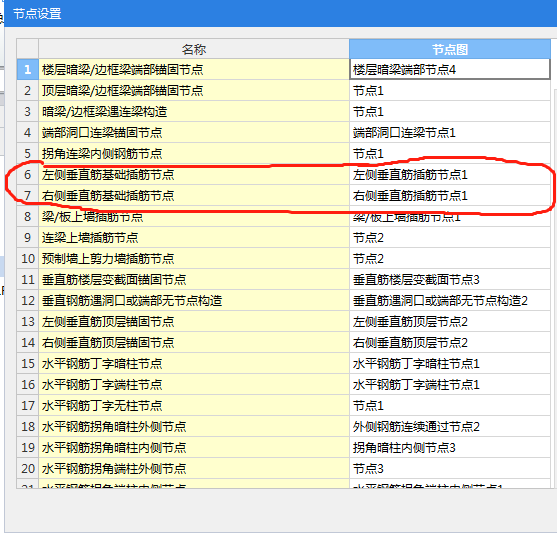This screenshot has width=557, height=533.
Task: Select 水平钢筋丁字暗柱节点 name cell
Action: (x=194, y=363)
